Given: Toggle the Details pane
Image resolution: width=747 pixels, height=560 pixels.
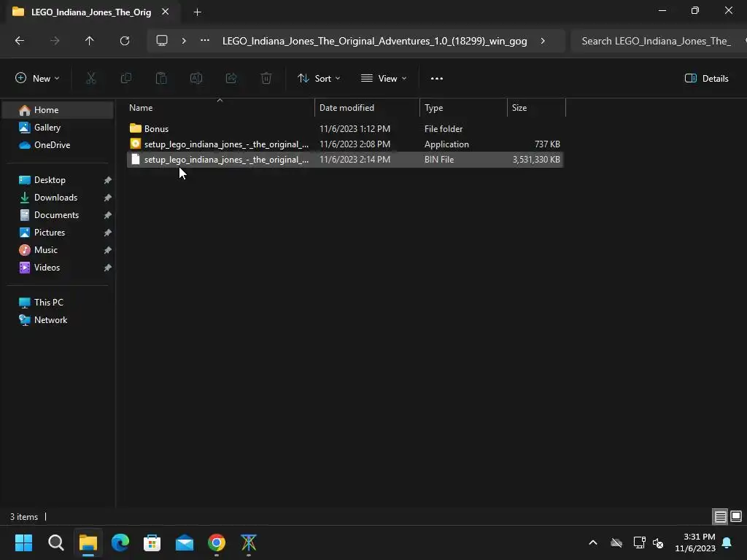Looking at the screenshot, I should pyautogui.click(x=706, y=79).
